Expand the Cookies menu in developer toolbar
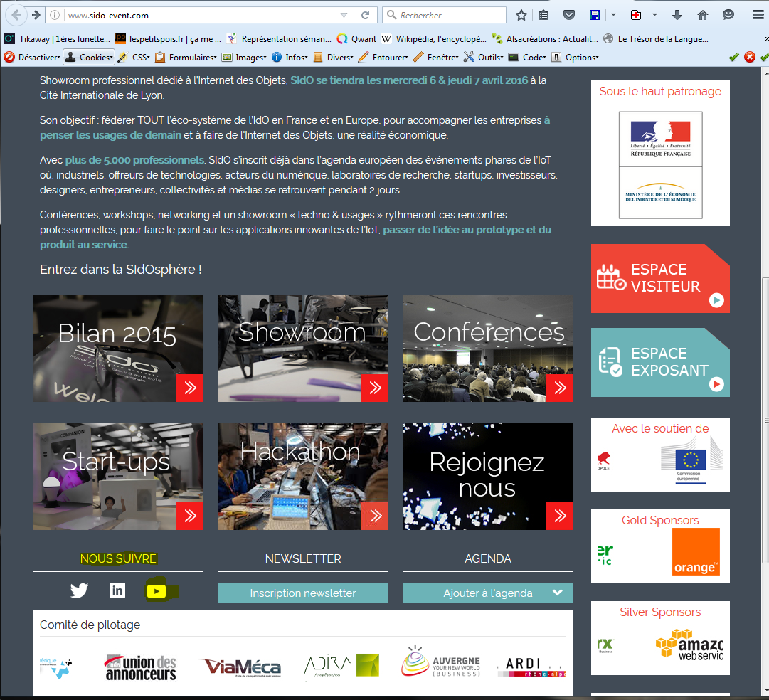The width and height of the screenshot is (769, 700). 89,57
